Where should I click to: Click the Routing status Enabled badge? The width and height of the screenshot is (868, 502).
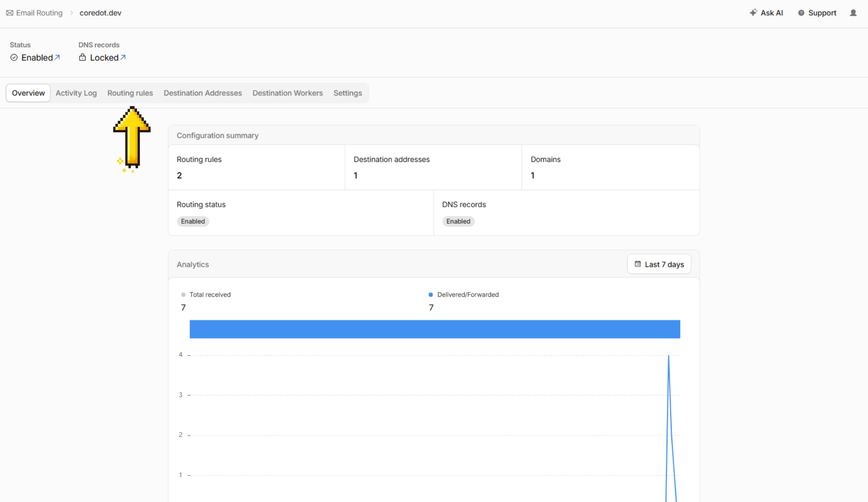(193, 221)
